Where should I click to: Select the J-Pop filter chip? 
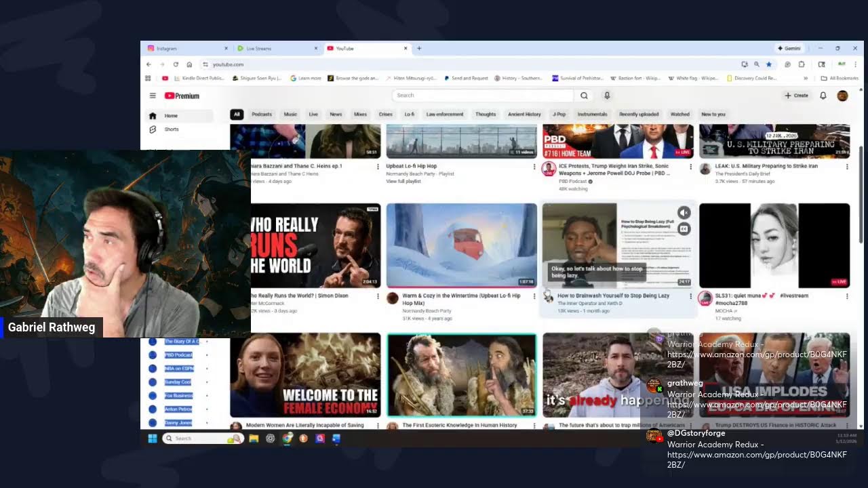(x=559, y=115)
